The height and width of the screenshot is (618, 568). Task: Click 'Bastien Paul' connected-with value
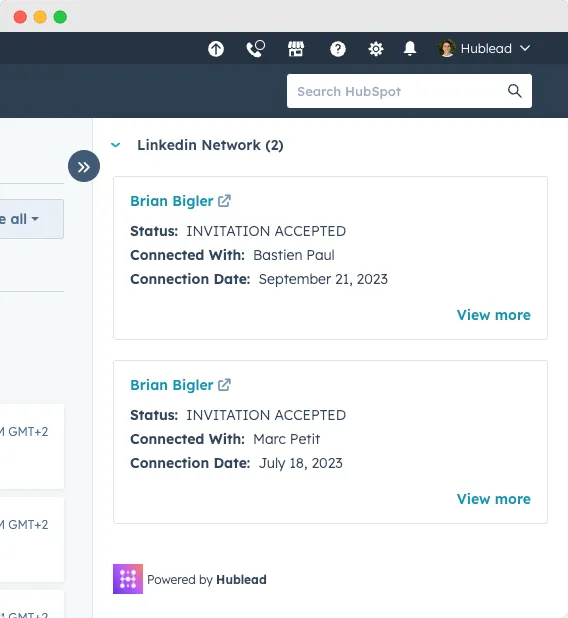click(294, 255)
